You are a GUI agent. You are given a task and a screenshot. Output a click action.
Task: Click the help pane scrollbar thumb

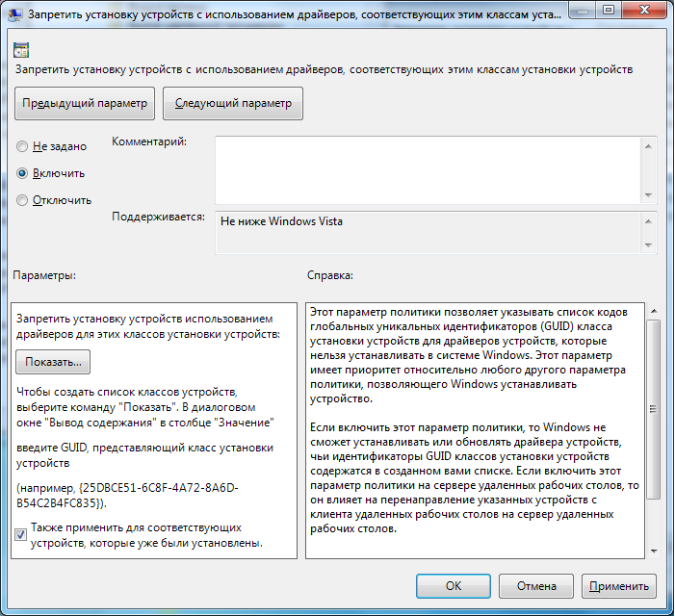654,409
